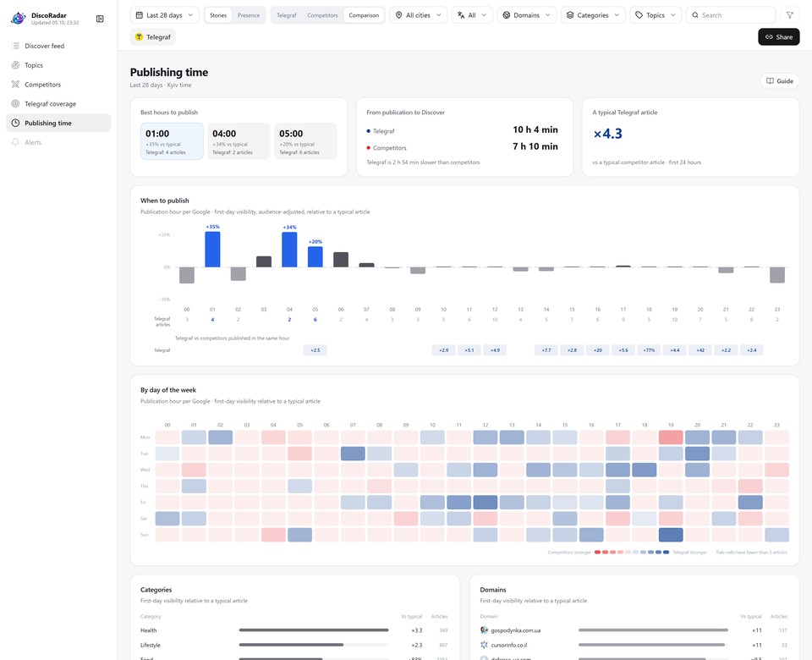Click the filter funnel icon

pyautogui.click(x=790, y=15)
